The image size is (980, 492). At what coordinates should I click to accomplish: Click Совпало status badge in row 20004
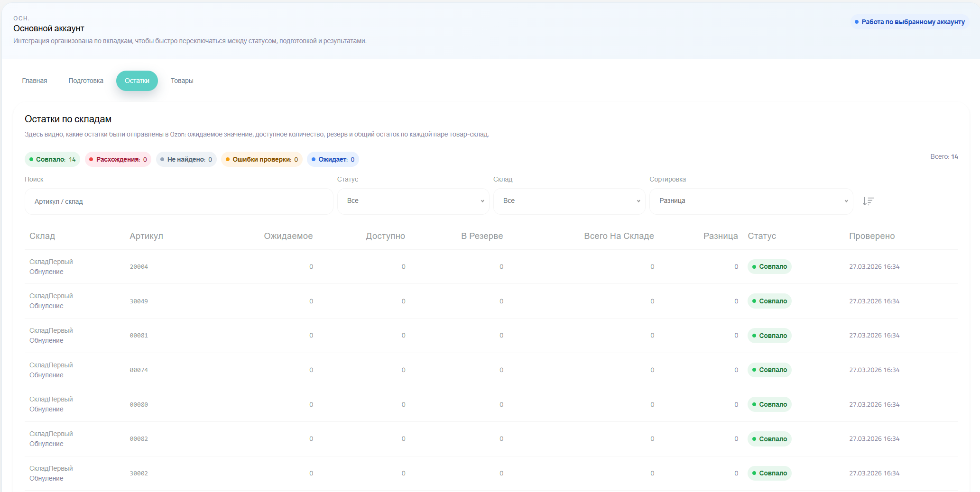(769, 267)
